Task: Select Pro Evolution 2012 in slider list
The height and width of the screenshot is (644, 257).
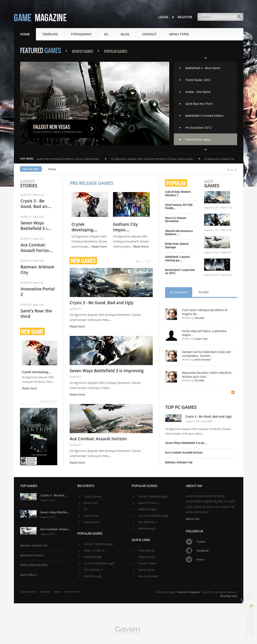Action: click(x=205, y=128)
